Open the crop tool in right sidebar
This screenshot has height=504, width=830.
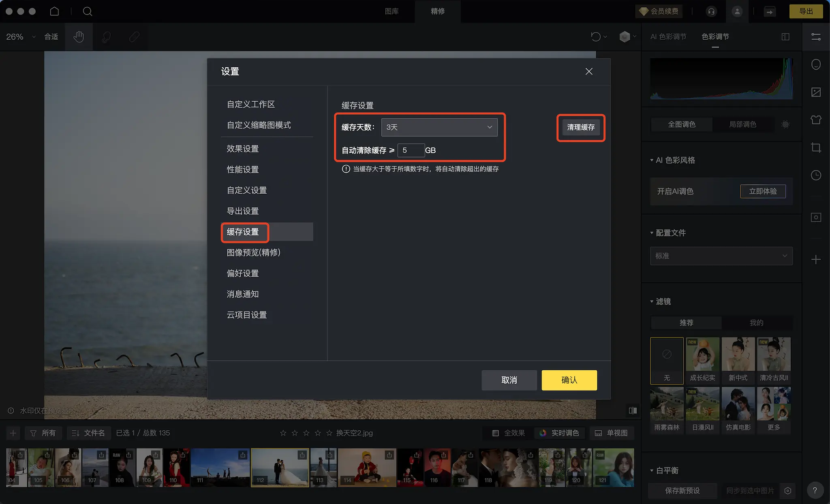(x=816, y=147)
